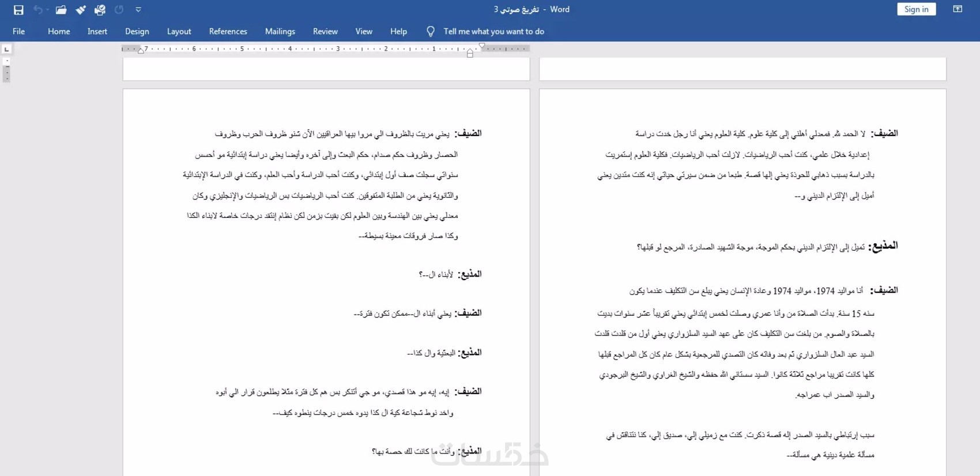The height and width of the screenshot is (476, 980).
Task: Click the right indent marker on ruler
Action: 141,51
